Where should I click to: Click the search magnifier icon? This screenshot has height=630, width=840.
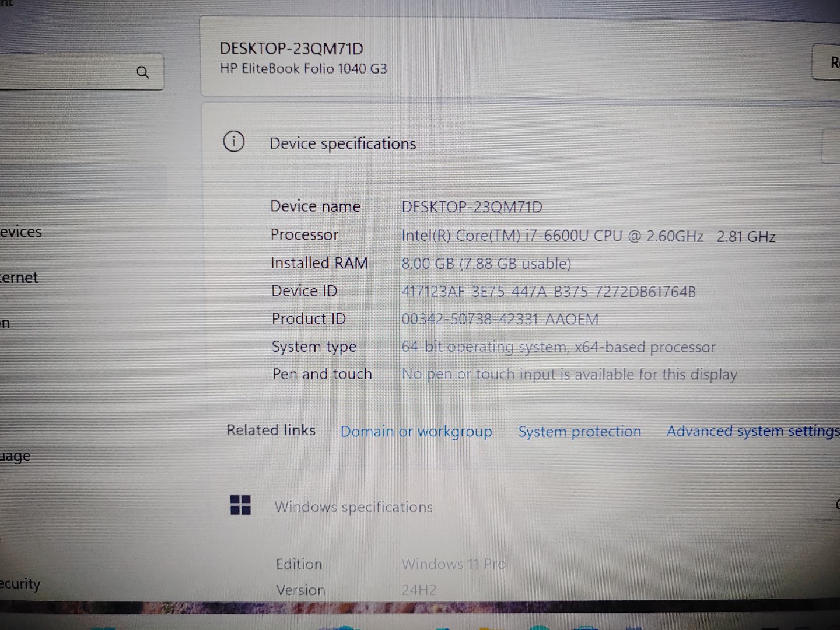pos(143,72)
